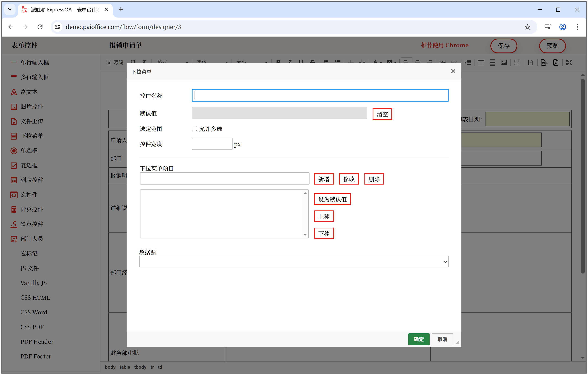Open Chrome tab search dropdown arrow
588x375 pixels.
[10, 10]
